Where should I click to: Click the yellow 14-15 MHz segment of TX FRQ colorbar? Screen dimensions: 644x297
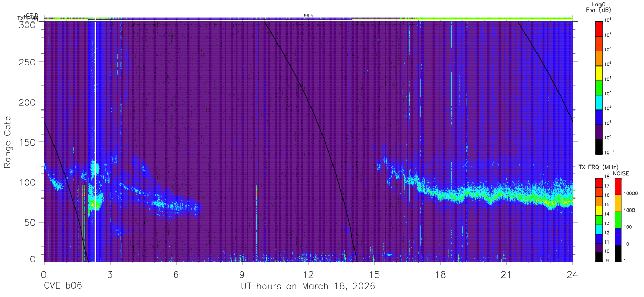pyautogui.click(x=599, y=210)
